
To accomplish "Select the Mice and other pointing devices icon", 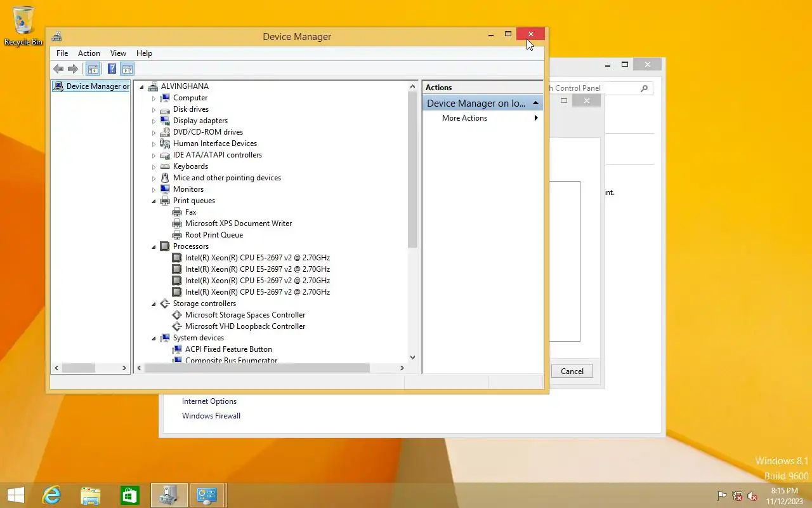I will pos(165,178).
